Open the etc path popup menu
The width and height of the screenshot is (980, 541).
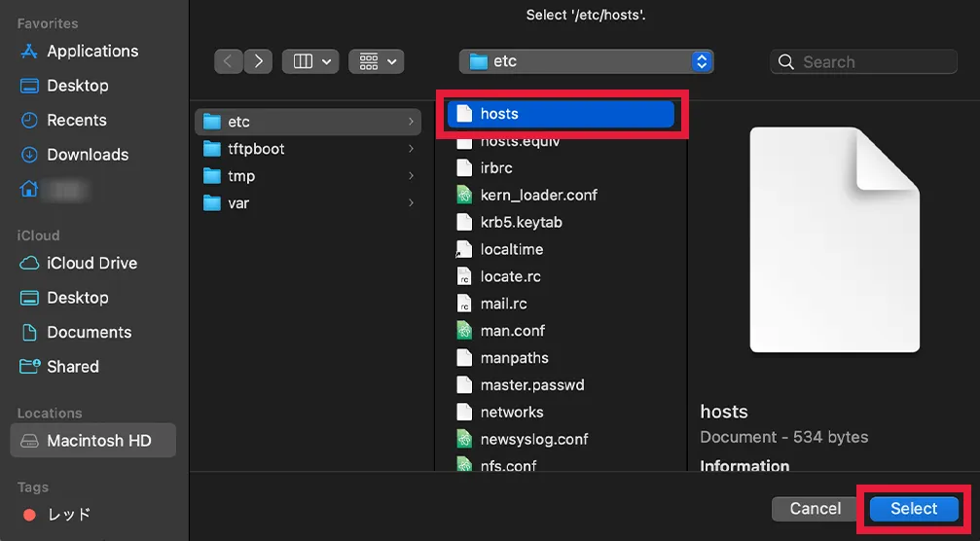coord(586,61)
